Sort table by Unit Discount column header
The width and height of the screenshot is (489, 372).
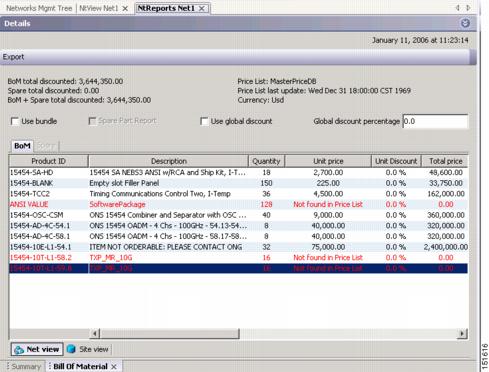(396, 161)
